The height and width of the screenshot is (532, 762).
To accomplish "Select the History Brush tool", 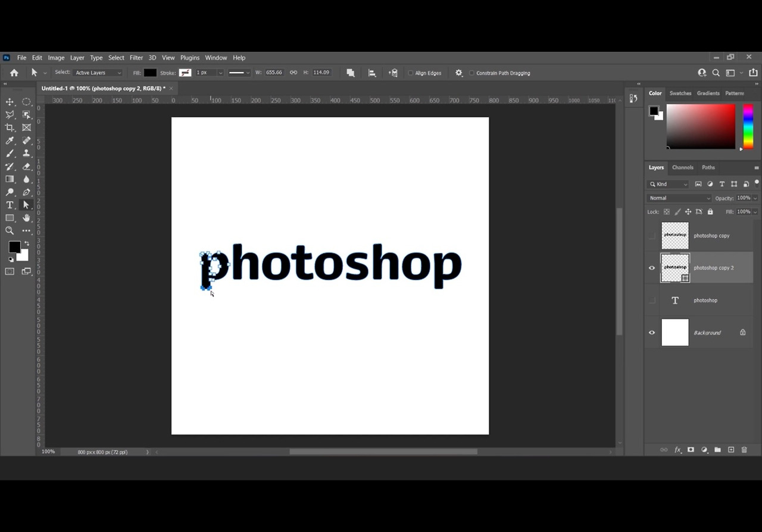I will coord(10,167).
